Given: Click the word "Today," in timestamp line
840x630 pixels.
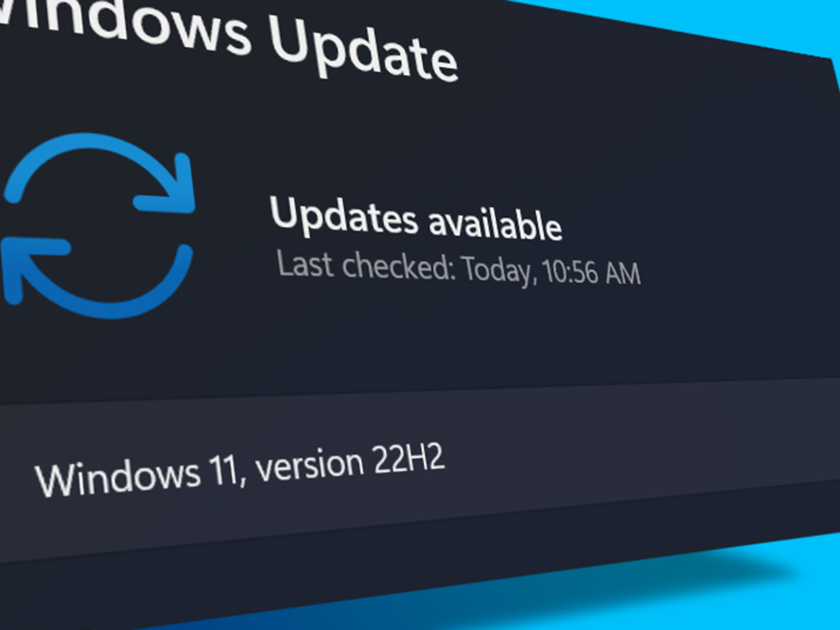Looking at the screenshot, I should [x=499, y=270].
